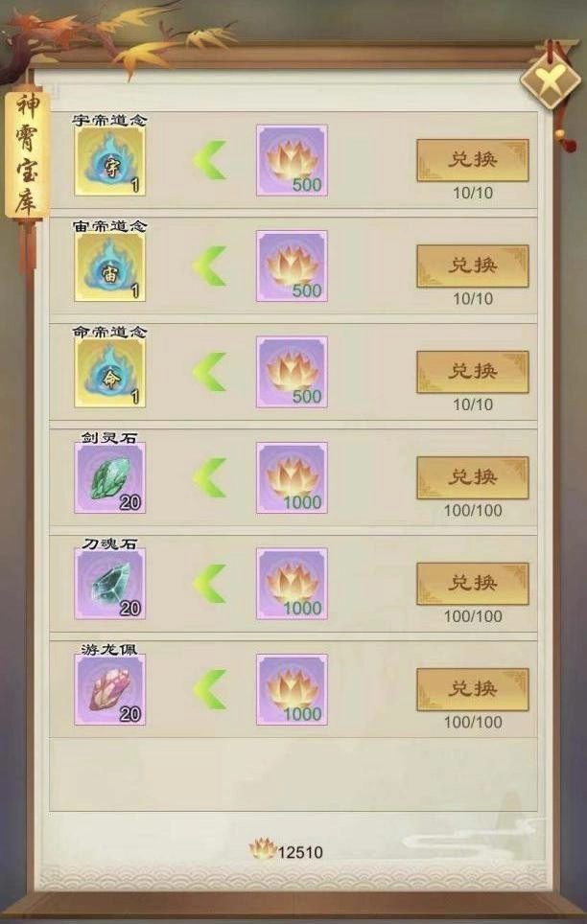
Task: Tap the 宇帝道念 item icon
Action: tap(109, 160)
